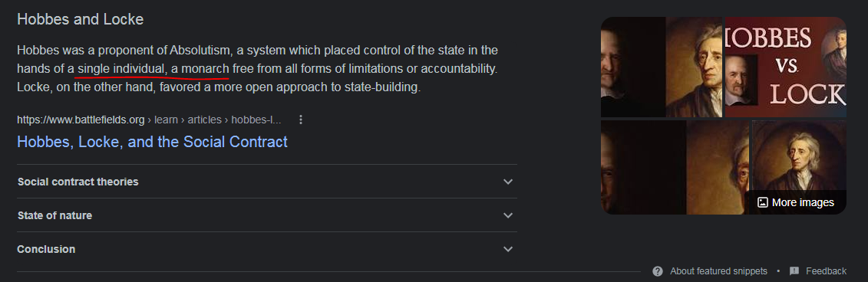Screen dimensions: 868x282
Task: Click the More images button
Action: (x=796, y=202)
